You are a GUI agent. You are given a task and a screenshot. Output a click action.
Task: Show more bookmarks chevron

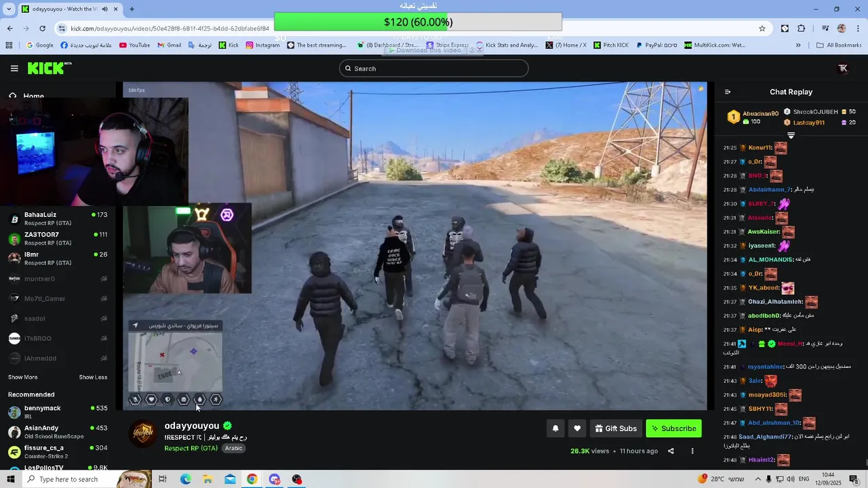798,45
